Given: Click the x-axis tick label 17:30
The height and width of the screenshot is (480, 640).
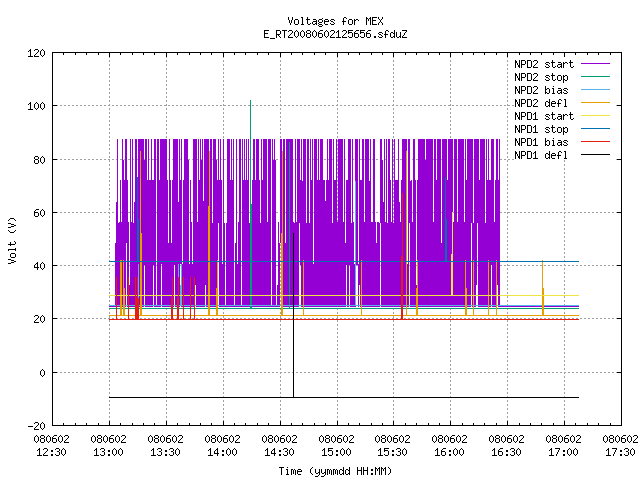Looking at the screenshot, I should [x=620, y=452].
